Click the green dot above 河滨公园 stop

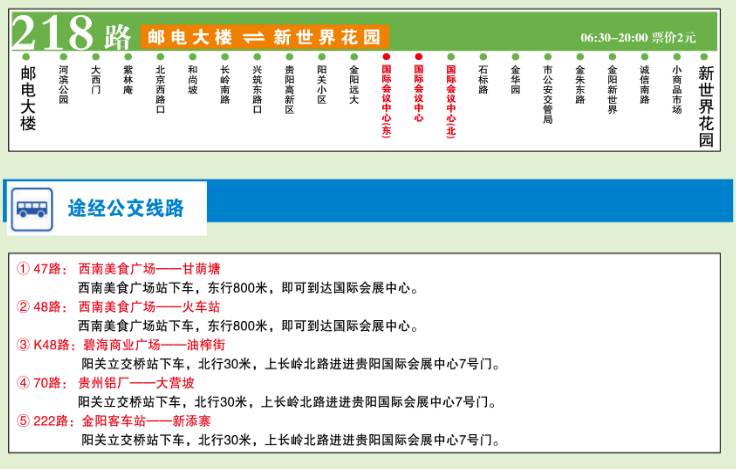[x=63, y=57]
